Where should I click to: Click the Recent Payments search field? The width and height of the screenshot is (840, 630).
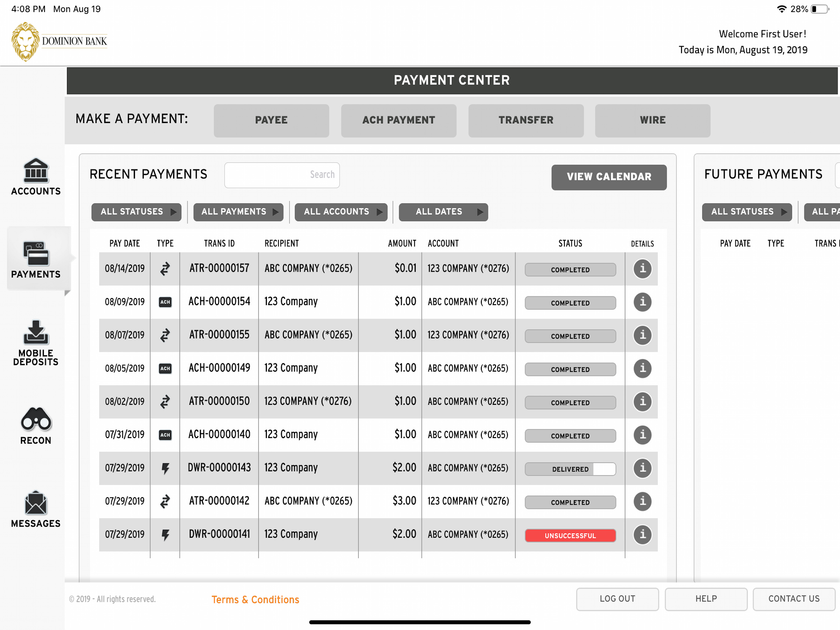pyautogui.click(x=282, y=175)
